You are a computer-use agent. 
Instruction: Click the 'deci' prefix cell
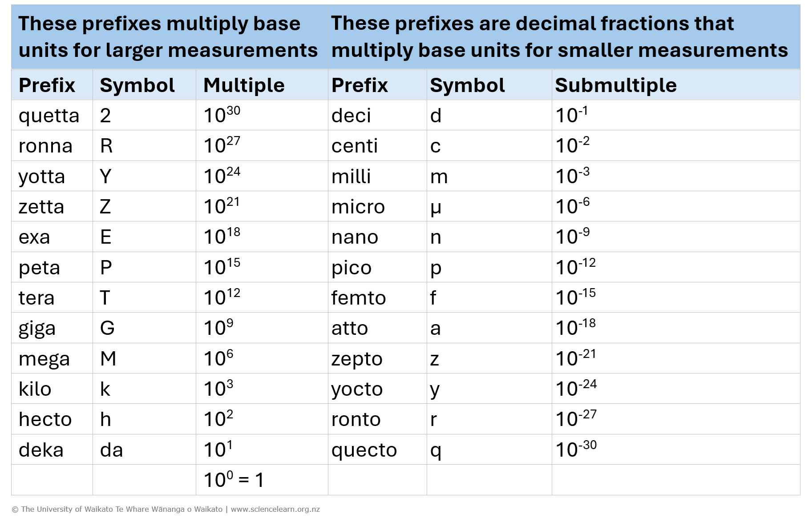click(351, 116)
